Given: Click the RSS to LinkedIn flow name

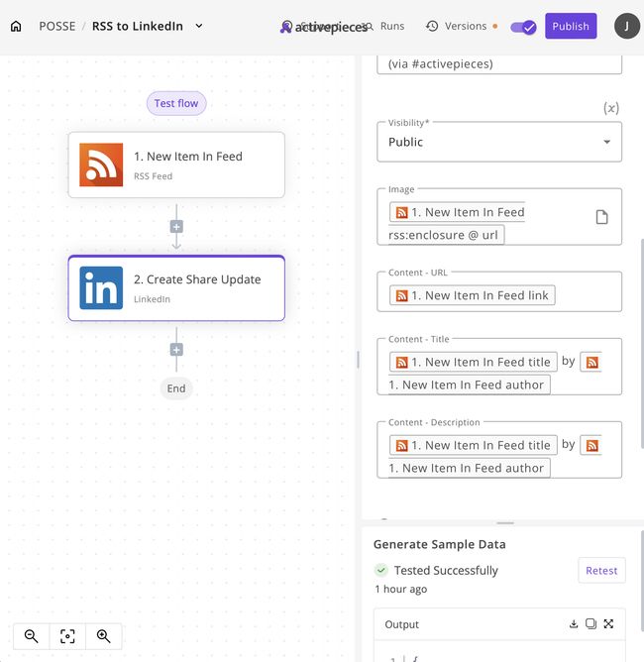Looking at the screenshot, I should (137, 26).
